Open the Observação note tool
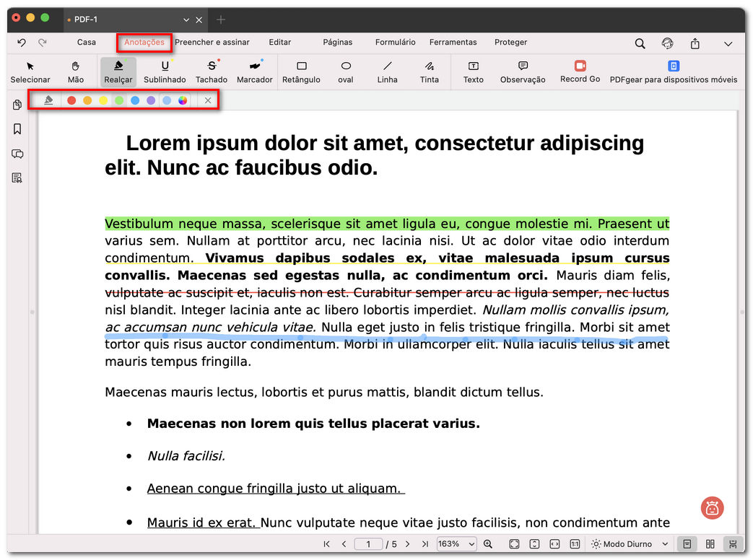 pos(522,71)
